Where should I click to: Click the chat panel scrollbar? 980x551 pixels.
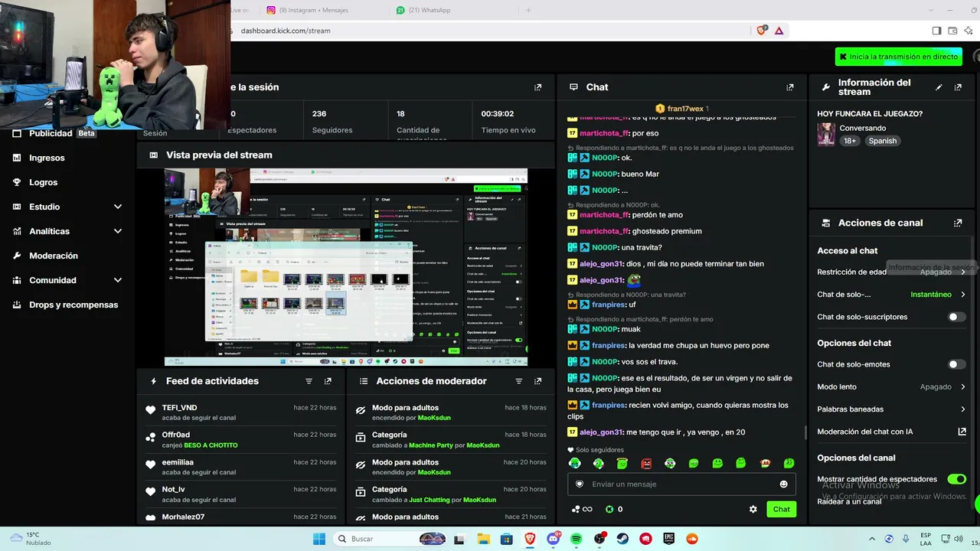coord(804,432)
